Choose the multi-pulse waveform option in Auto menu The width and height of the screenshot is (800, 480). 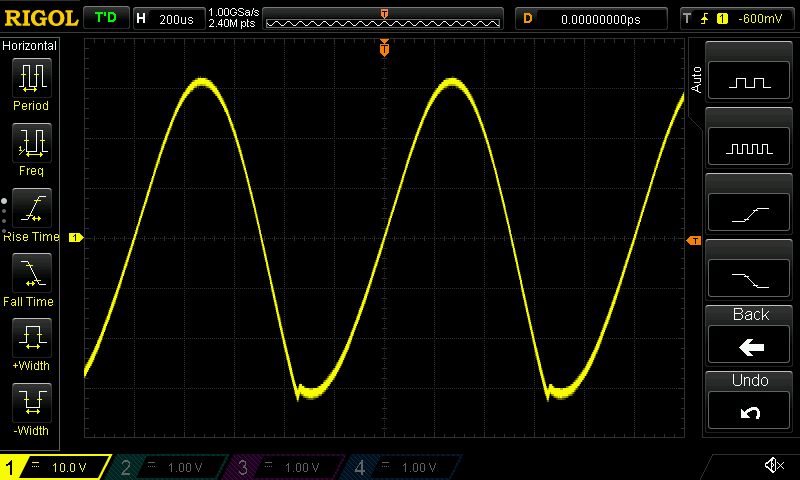pos(748,146)
